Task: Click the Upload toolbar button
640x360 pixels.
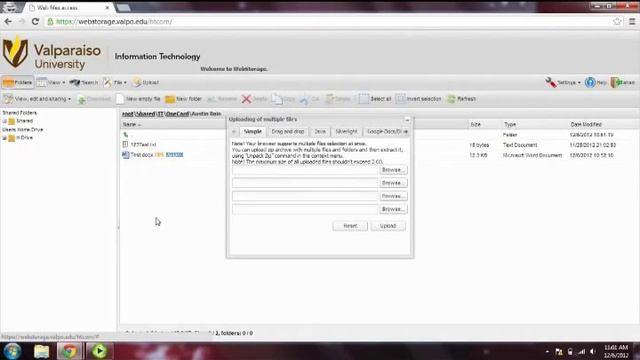Action: click(x=146, y=82)
